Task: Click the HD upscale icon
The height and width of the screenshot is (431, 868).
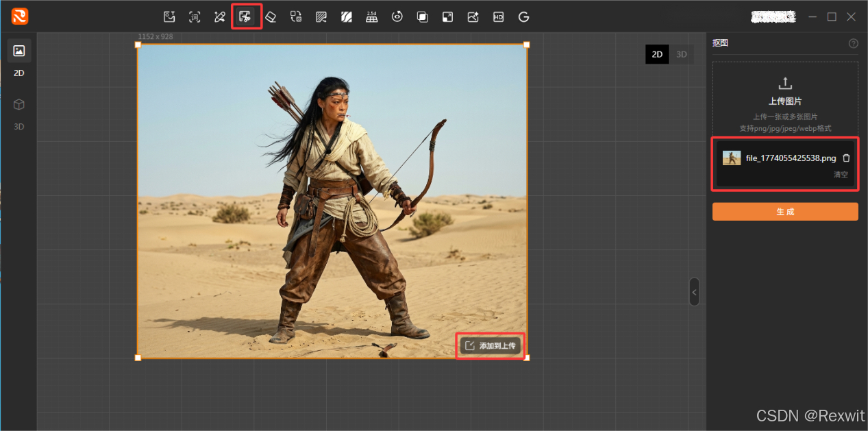Action: pyautogui.click(x=498, y=16)
